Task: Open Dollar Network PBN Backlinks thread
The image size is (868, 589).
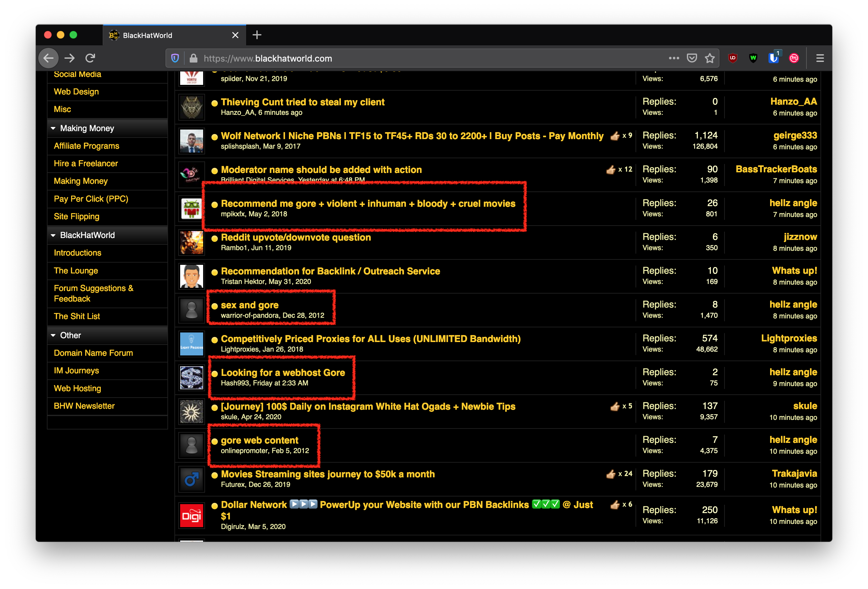Action: tap(407, 511)
